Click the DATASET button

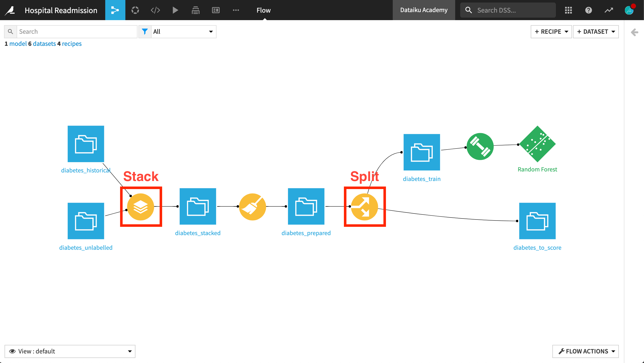[596, 32]
